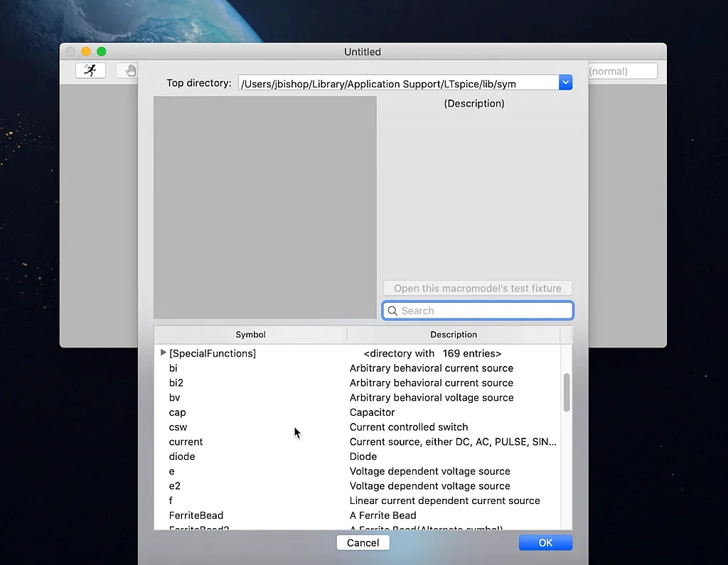Select the bv behavioral voltage source

click(x=175, y=397)
